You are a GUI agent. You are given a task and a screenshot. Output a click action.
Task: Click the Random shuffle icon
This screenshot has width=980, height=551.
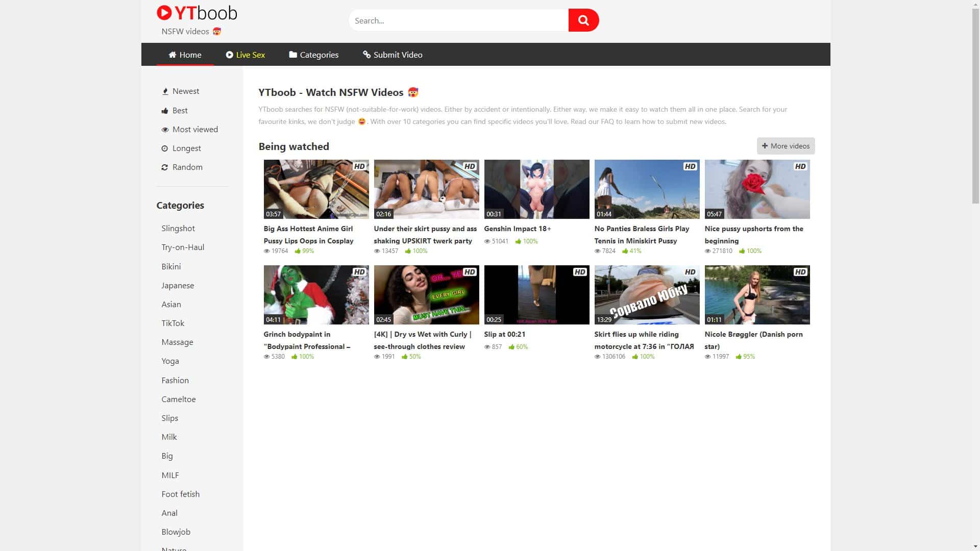164,167
